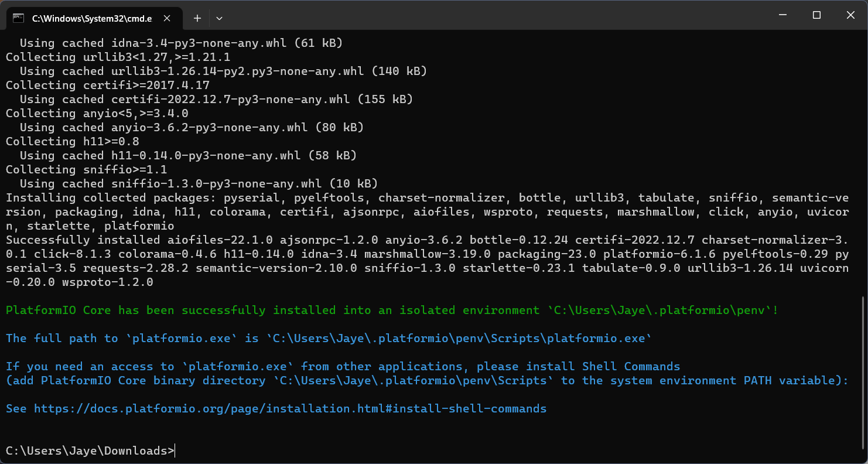Minimize the terminal window
The image size is (868, 464).
(782, 15)
